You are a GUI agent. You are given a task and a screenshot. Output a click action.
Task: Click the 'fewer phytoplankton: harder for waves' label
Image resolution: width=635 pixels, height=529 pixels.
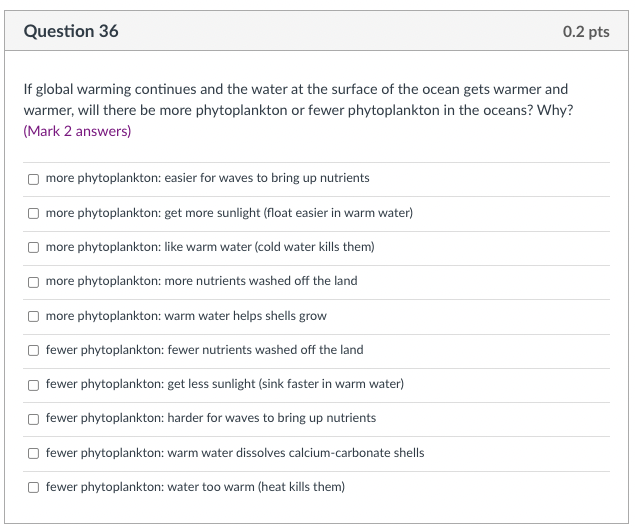pos(211,418)
